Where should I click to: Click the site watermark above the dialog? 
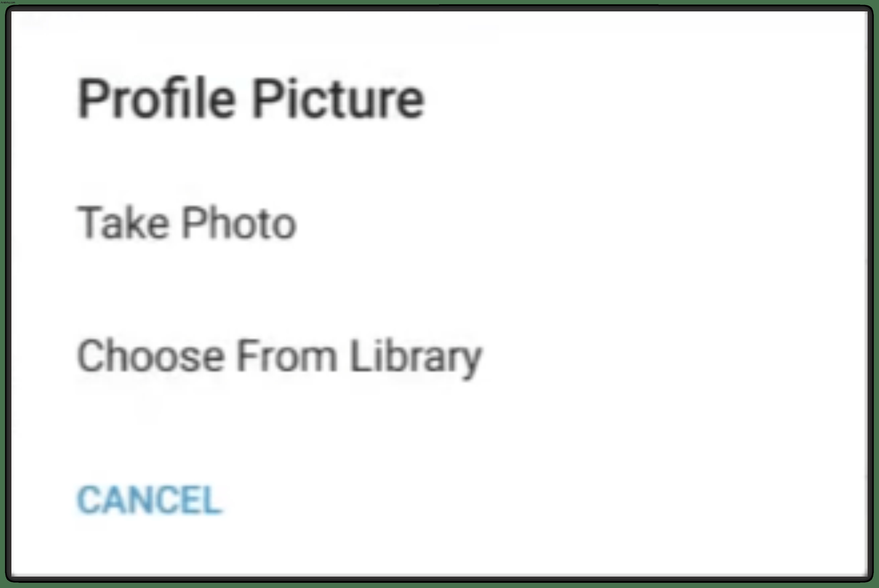tap(8, 2)
